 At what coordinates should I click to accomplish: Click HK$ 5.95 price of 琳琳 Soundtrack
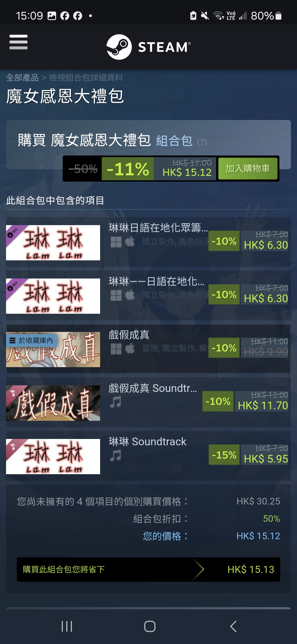click(x=266, y=459)
